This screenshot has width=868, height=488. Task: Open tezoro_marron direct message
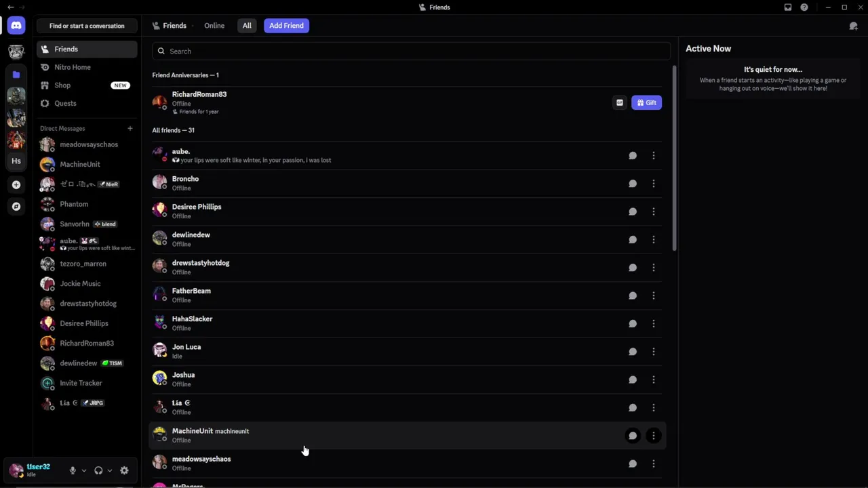(x=87, y=264)
